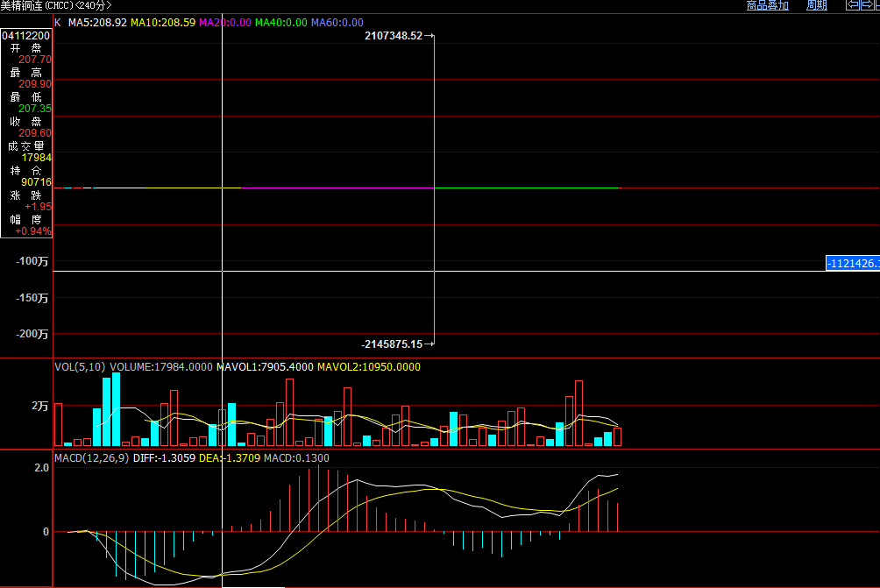Click the -2145875.15 bottom measurement label

point(391,344)
